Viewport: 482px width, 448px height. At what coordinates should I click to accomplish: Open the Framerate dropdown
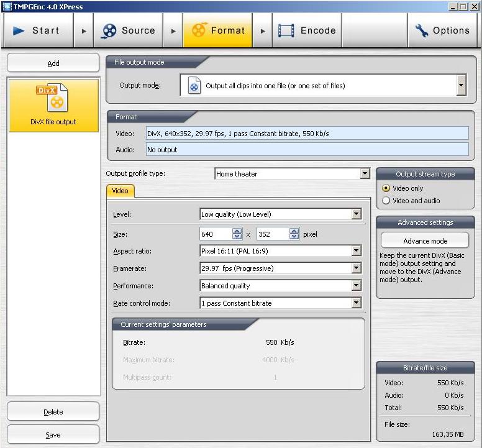[356, 268]
